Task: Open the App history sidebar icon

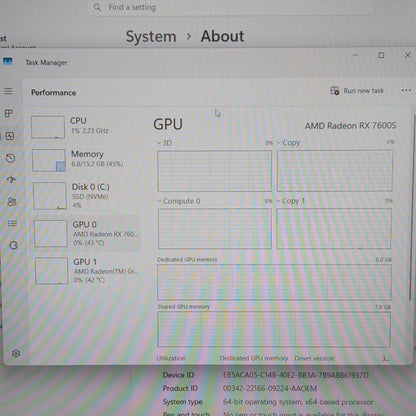Action: (11, 158)
